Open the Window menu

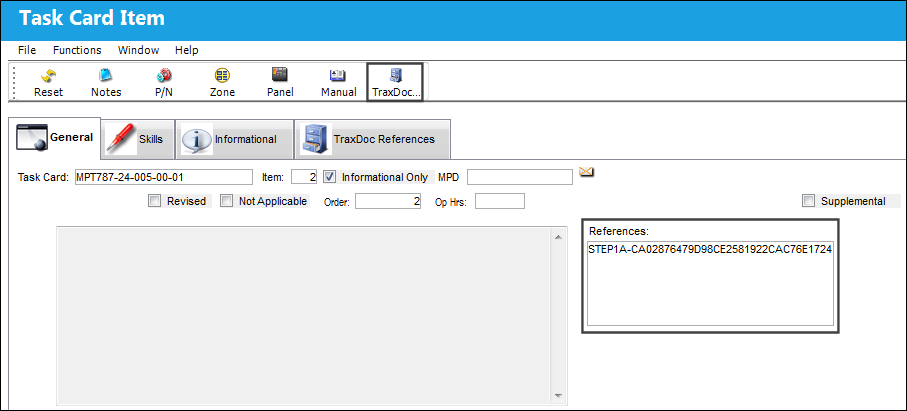138,50
